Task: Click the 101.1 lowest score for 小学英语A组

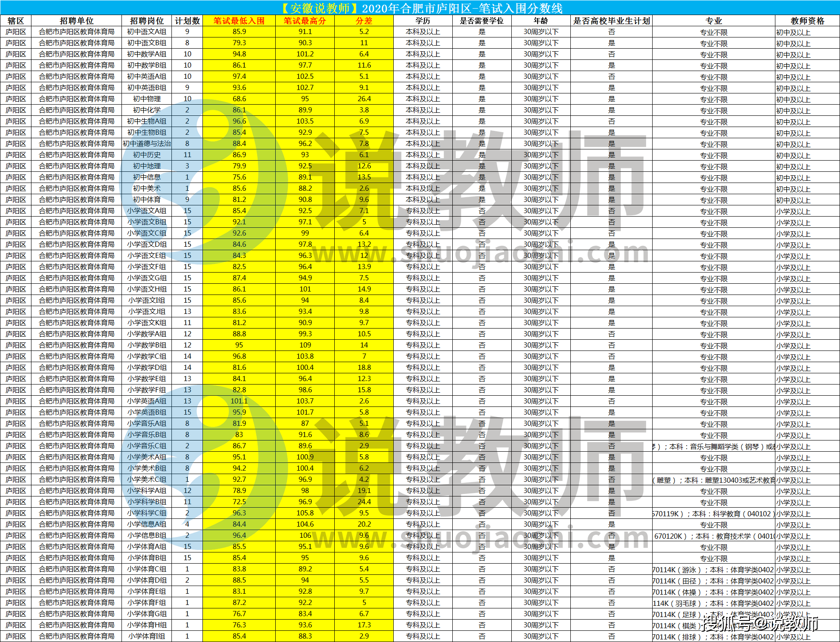Action: pyautogui.click(x=239, y=401)
